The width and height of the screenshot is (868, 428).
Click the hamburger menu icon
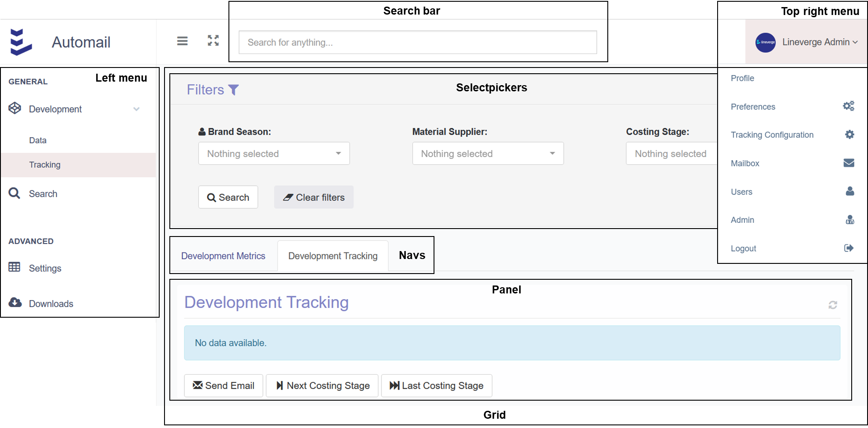[182, 41]
